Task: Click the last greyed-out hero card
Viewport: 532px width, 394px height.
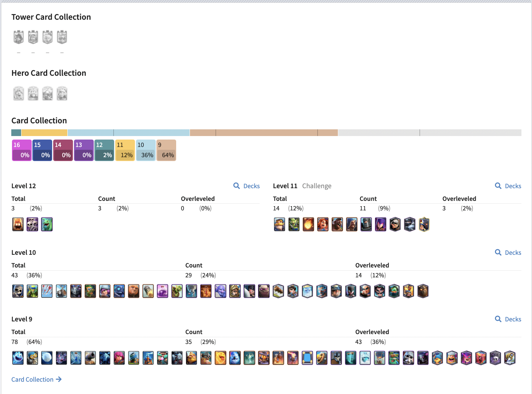Action: 62,93
